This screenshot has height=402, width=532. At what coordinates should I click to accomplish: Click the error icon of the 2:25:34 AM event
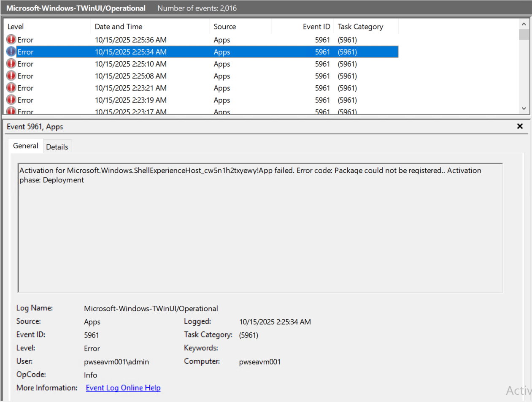(x=11, y=52)
